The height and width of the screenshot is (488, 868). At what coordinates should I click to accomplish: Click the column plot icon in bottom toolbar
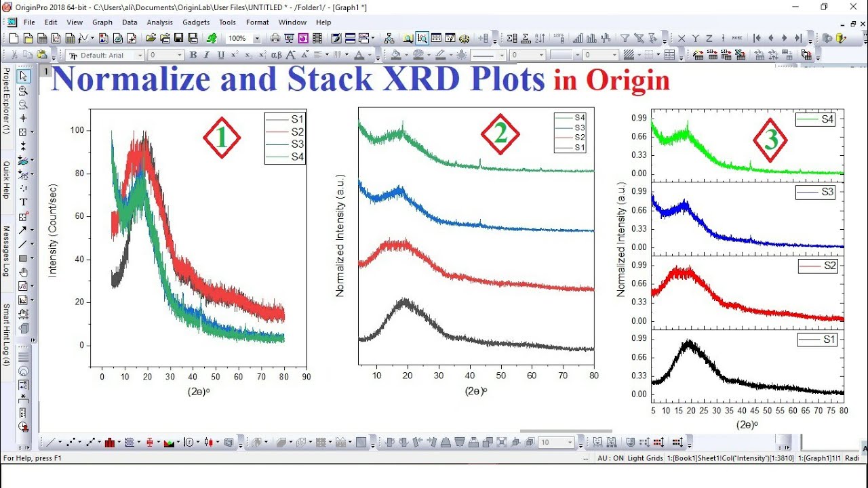109,443
